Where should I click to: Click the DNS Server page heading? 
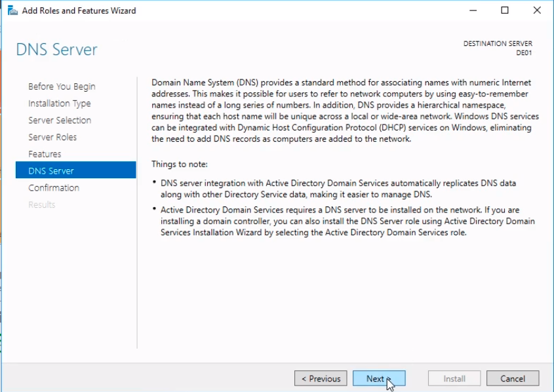point(56,50)
